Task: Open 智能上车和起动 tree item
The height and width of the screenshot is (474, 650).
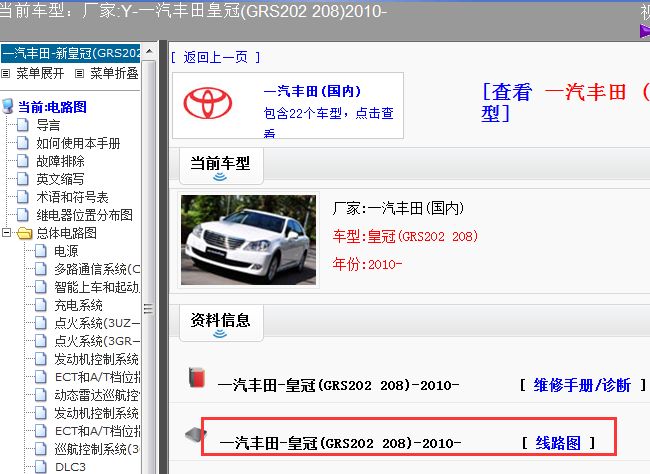Action: (x=97, y=287)
